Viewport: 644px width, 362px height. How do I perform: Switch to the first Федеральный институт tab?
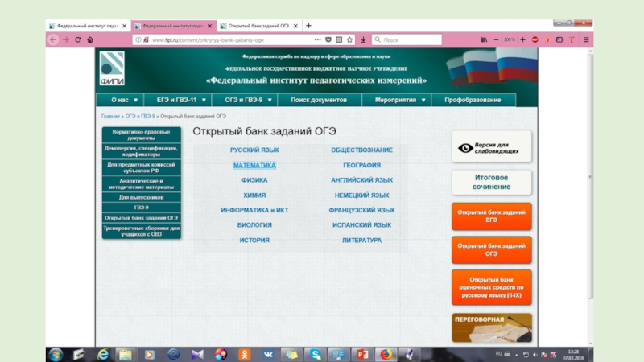(88, 26)
